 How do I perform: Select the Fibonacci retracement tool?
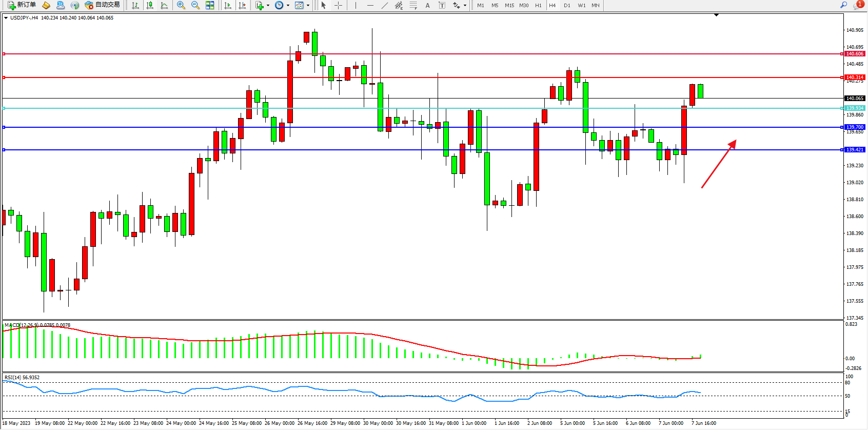(x=413, y=5)
